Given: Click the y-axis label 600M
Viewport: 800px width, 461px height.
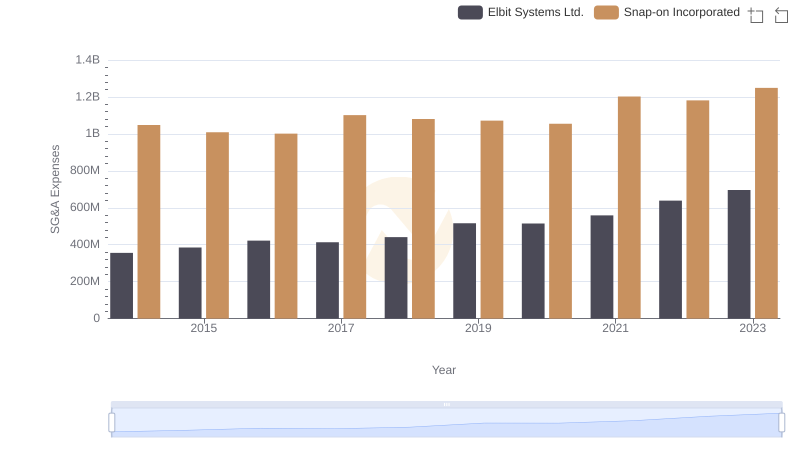Looking at the screenshot, I should 85,208.
